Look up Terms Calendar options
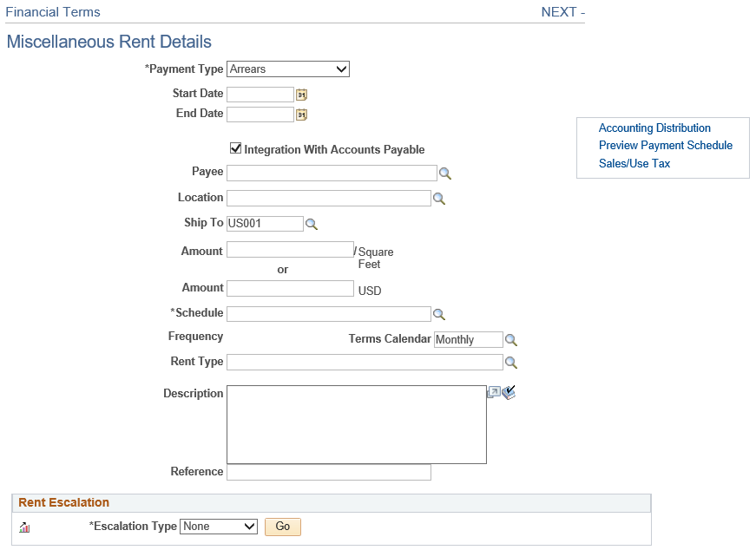 (510, 339)
